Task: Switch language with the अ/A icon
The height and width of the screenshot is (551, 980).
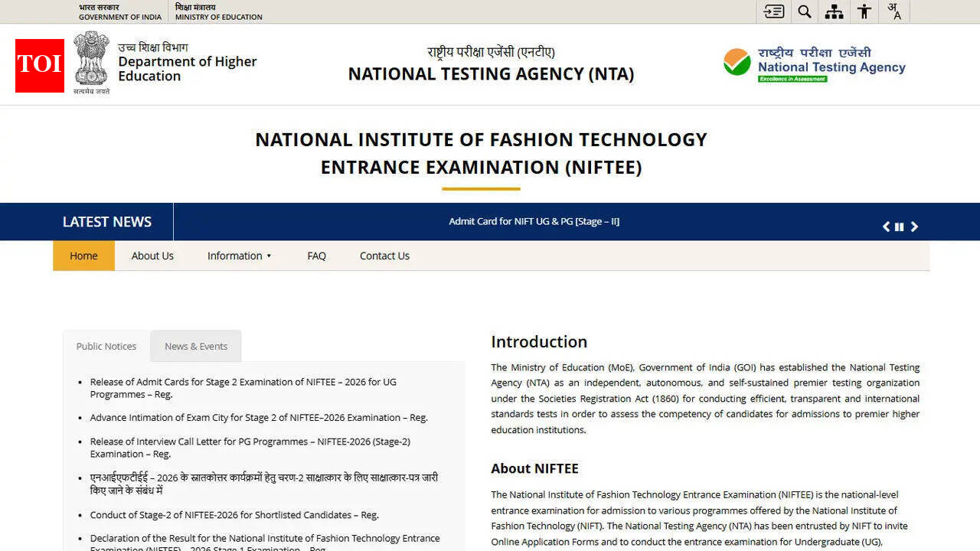Action: click(894, 11)
